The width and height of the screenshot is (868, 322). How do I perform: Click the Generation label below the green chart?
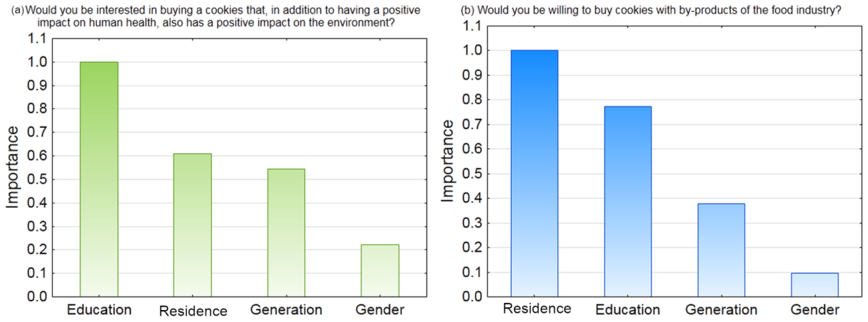(286, 310)
